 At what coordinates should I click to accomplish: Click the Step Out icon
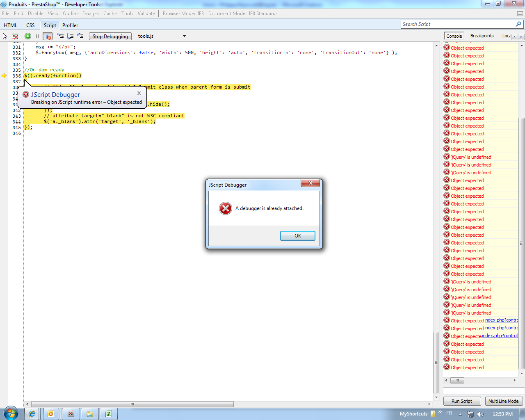tap(80, 36)
